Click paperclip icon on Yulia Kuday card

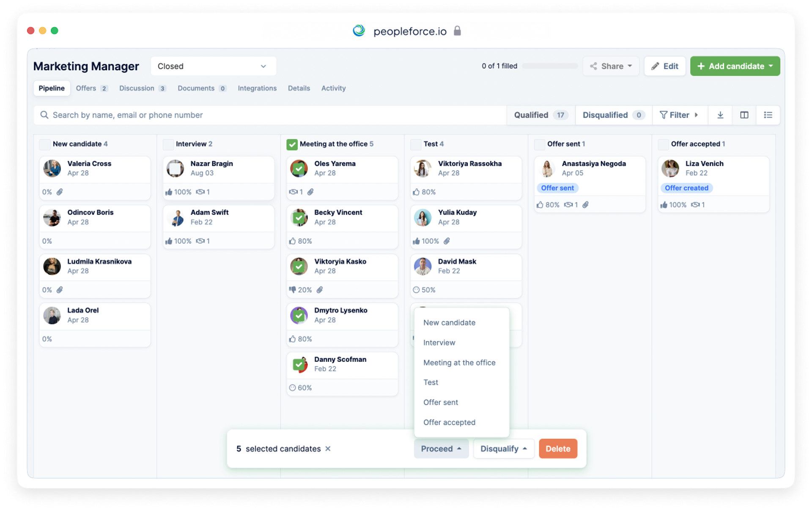point(447,241)
